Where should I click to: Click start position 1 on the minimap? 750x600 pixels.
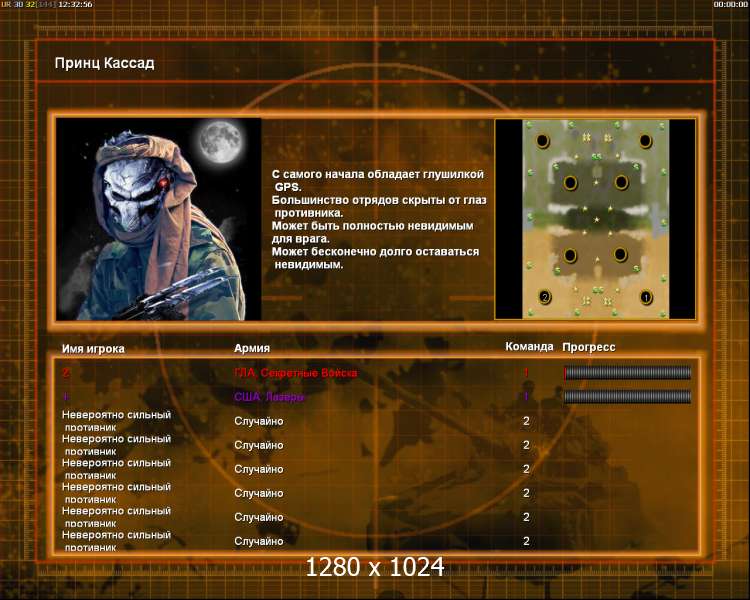click(x=645, y=297)
